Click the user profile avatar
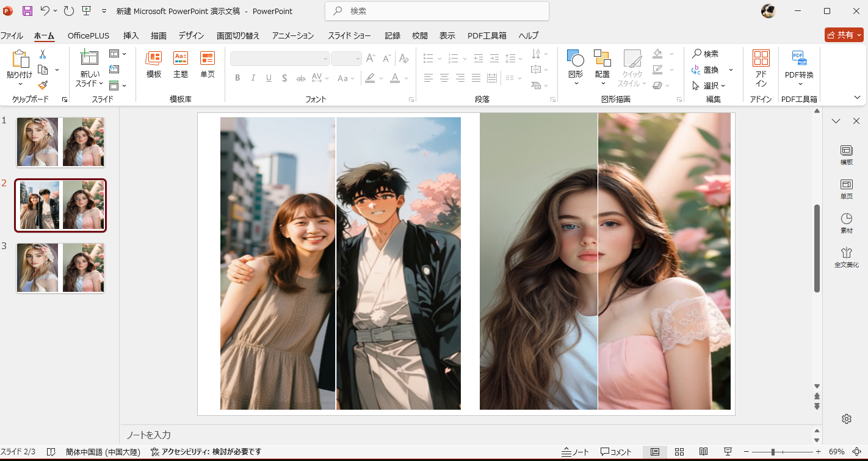Screen dimensions: 868x461 (769, 11)
